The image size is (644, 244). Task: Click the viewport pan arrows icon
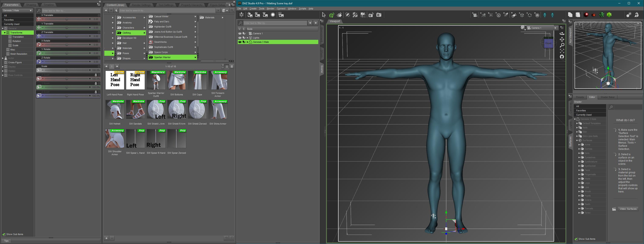pyautogui.click(x=562, y=39)
